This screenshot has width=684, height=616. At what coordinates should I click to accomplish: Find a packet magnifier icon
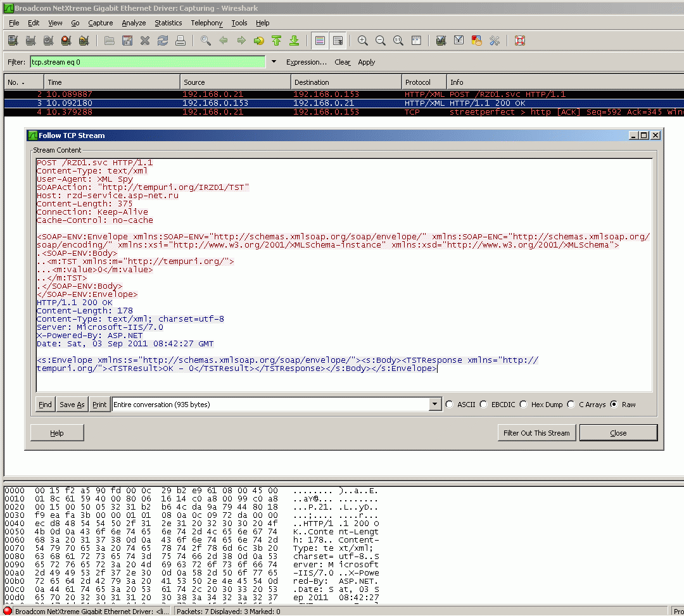tap(206, 41)
